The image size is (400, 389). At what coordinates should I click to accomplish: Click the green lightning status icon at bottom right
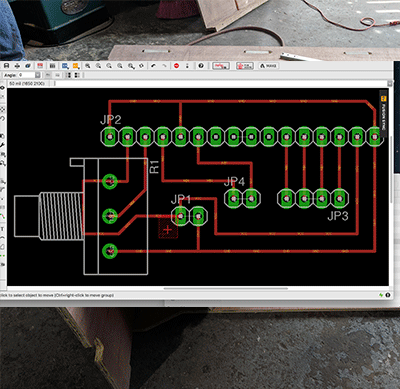click(x=381, y=295)
